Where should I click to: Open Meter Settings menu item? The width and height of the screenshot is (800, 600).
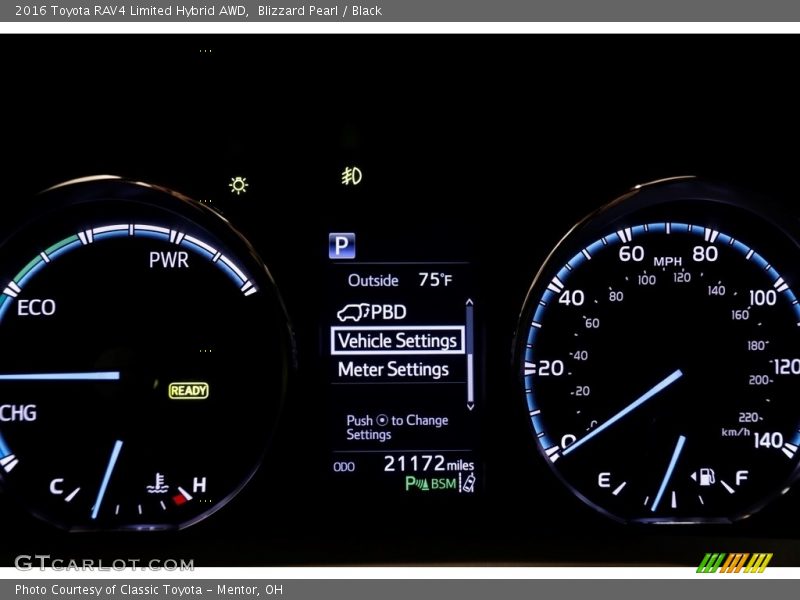tap(393, 370)
